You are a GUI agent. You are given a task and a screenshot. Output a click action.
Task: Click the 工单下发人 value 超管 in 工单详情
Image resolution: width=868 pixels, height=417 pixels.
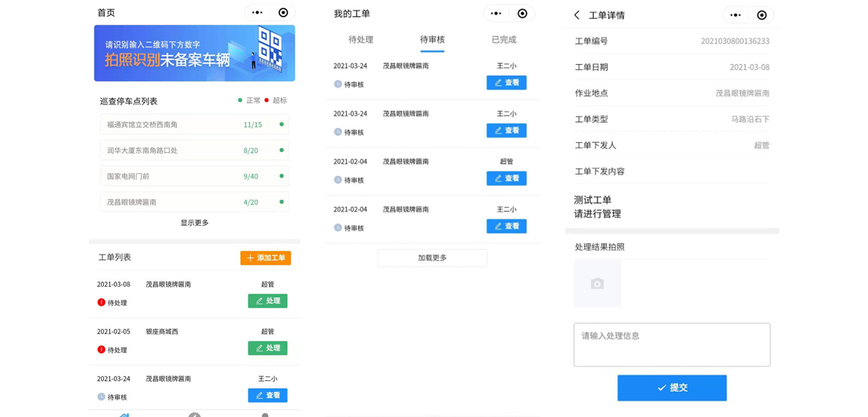(762, 145)
